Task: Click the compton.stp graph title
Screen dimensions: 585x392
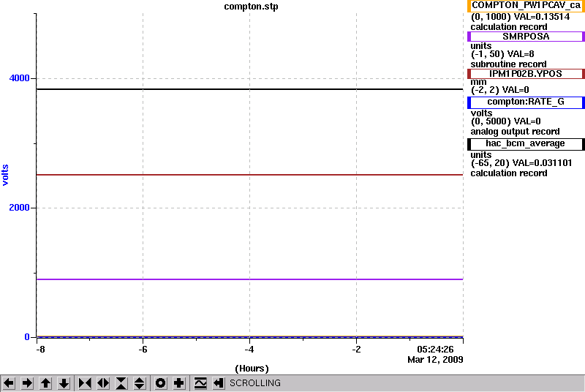Action: tap(251, 7)
